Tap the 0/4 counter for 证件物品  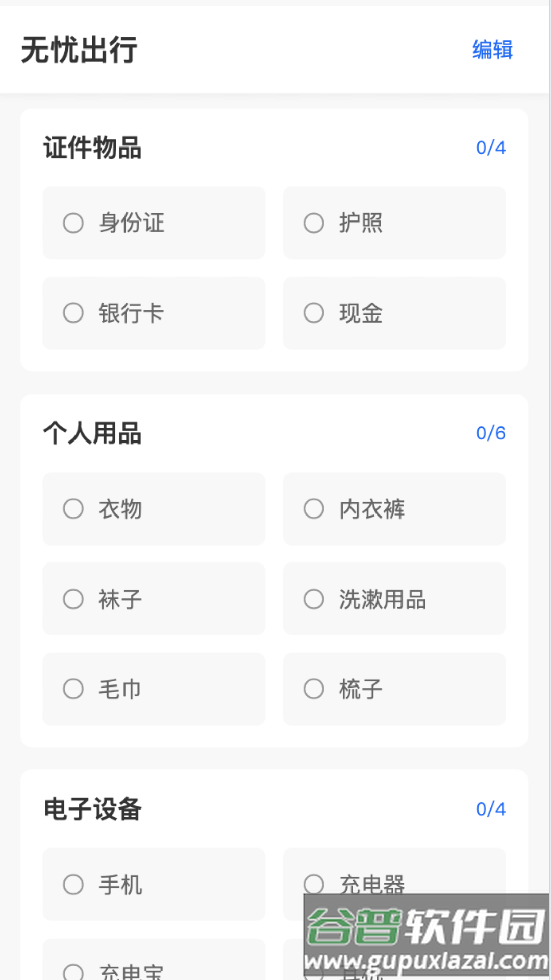(490, 148)
